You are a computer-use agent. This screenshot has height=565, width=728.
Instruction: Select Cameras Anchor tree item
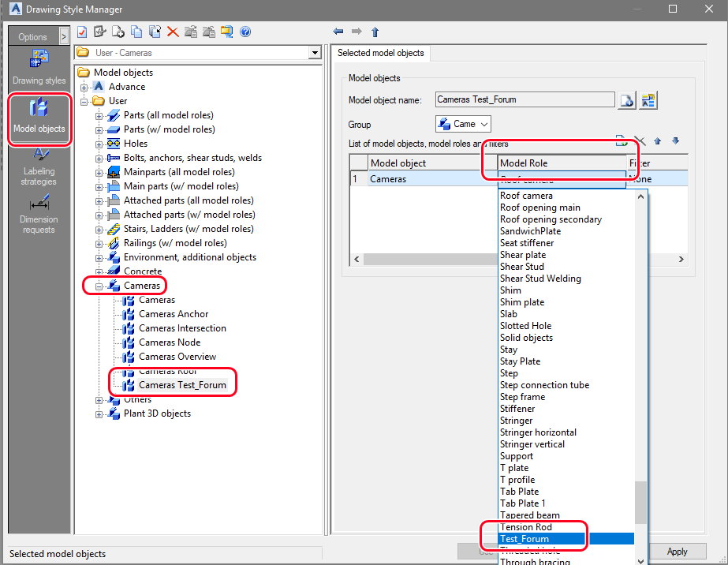point(174,313)
